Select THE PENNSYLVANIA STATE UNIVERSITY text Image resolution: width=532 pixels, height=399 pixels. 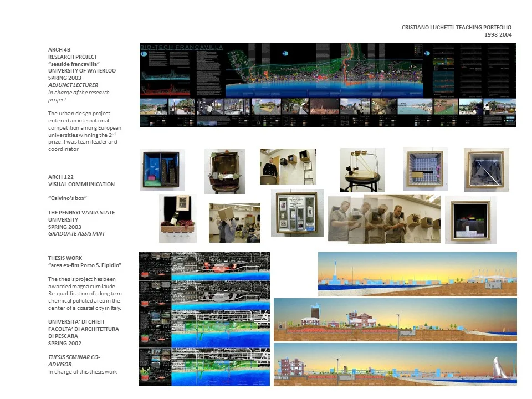tap(81, 216)
